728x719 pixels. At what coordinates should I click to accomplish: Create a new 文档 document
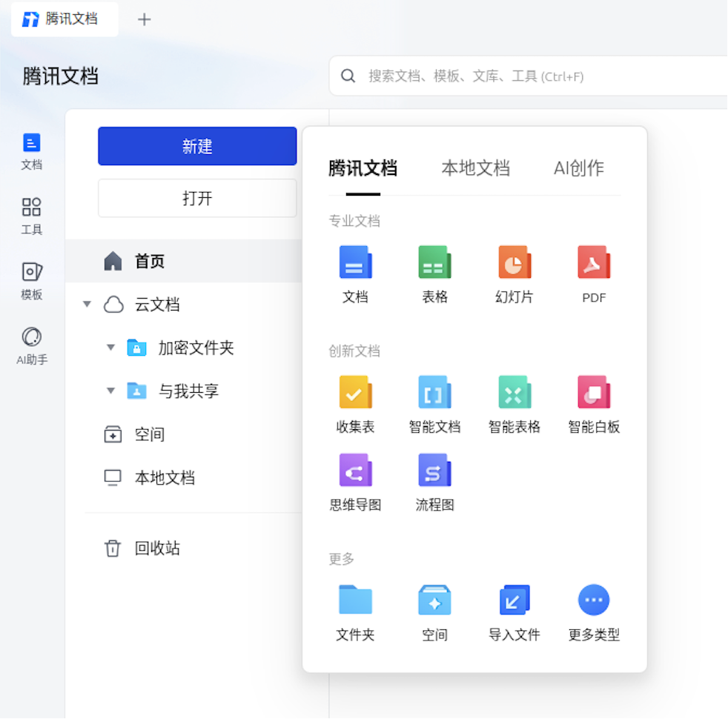click(x=355, y=274)
